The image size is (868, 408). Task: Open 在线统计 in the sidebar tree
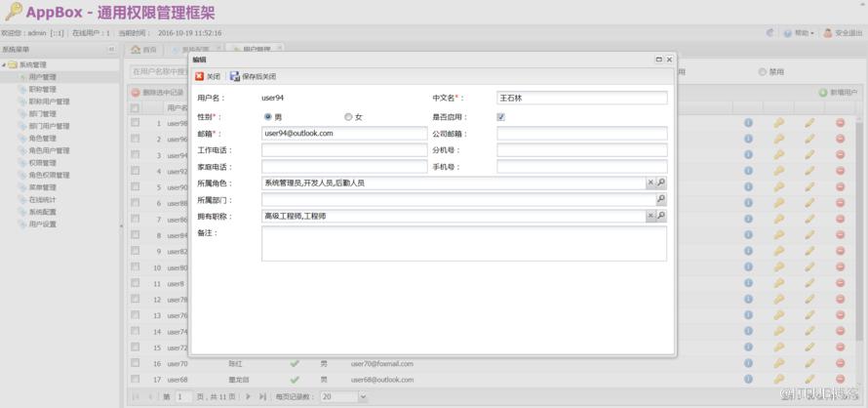[x=43, y=199]
